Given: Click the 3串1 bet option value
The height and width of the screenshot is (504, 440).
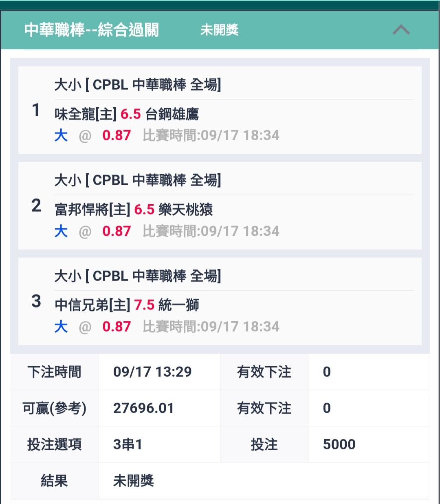Looking at the screenshot, I should 128,444.
